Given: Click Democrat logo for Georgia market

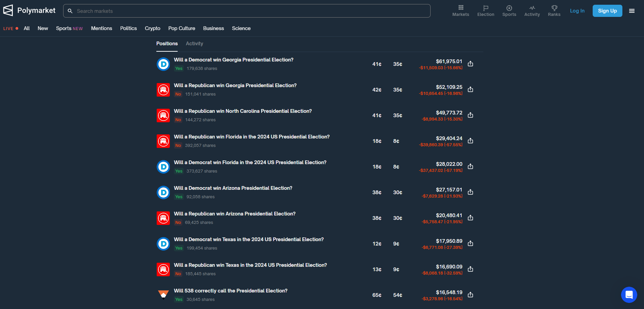Looking at the screenshot, I should 163,64.
